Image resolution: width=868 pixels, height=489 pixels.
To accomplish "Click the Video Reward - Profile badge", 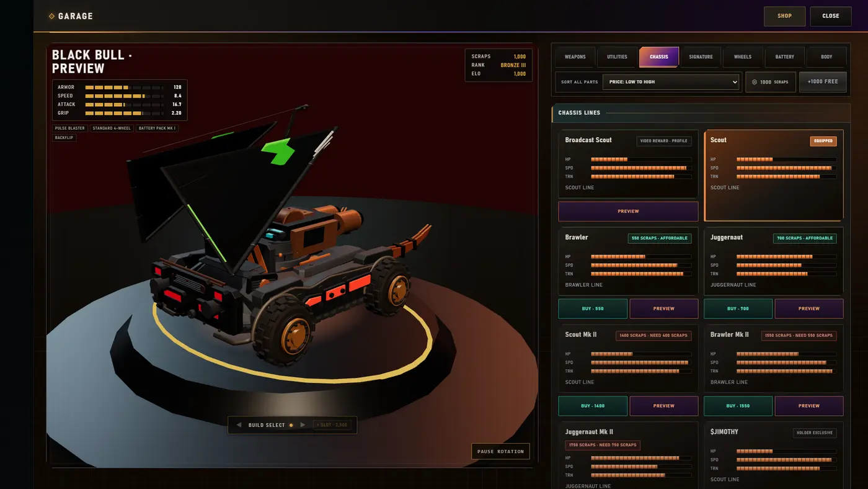I will [x=664, y=141].
